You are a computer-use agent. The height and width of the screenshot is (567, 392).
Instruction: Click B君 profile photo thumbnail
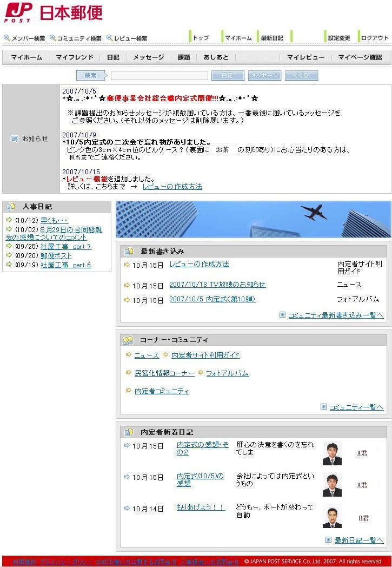point(332,516)
